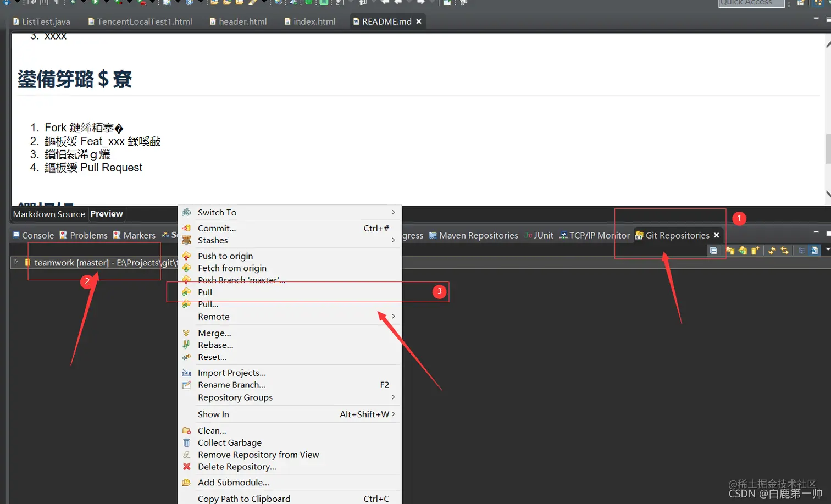Viewport: 831px width, 504px height.
Task: Select Fetch from origin
Action: (x=290, y=268)
